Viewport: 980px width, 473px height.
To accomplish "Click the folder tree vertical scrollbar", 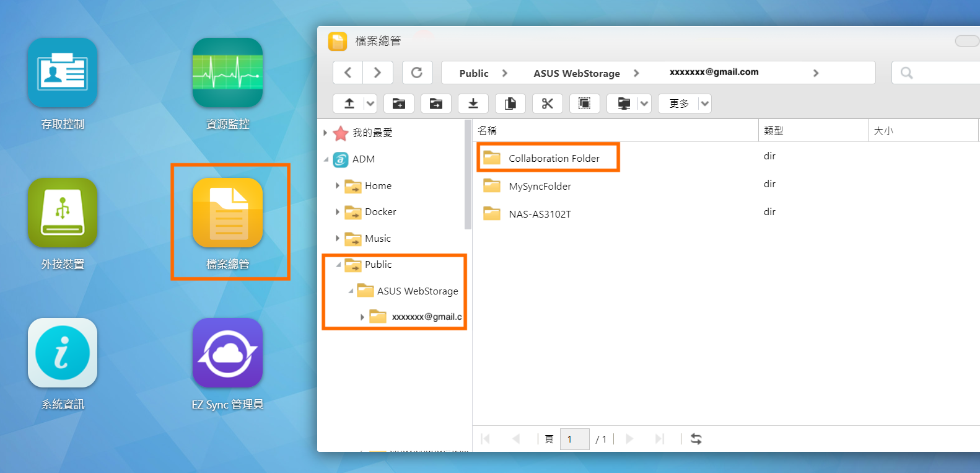I will (x=468, y=175).
